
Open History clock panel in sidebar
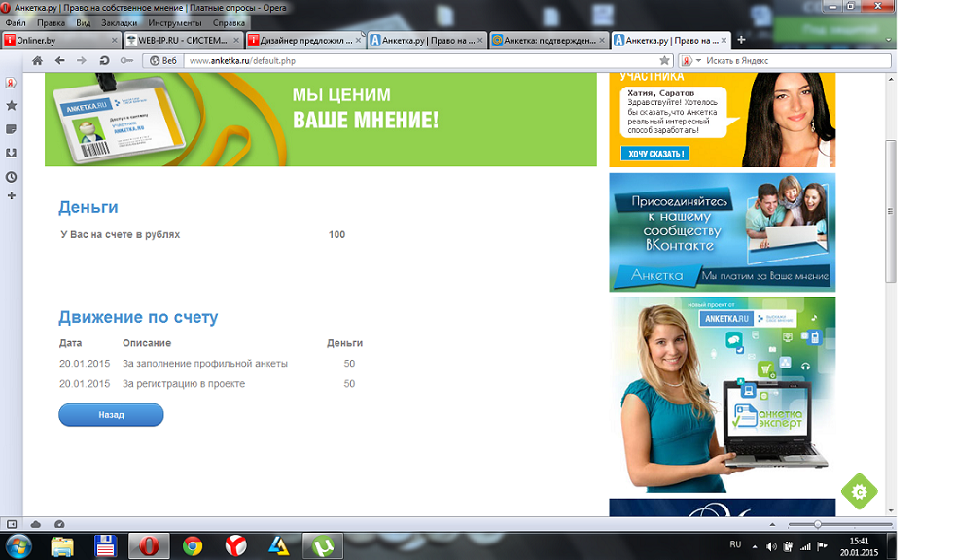[11, 177]
